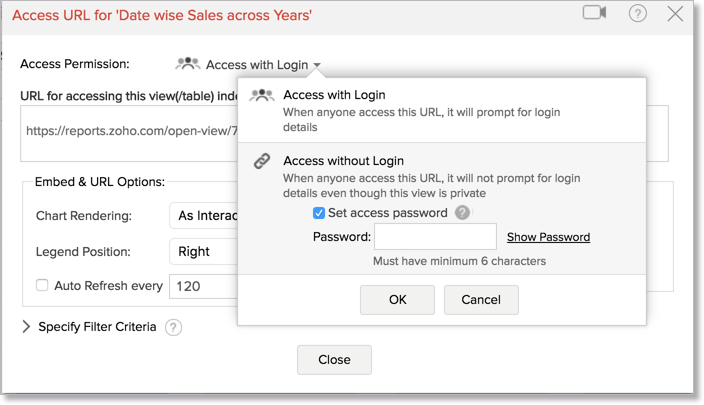The width and height of the screenshot is (704, 405).
Task: Click the people icon beside Access Permission
Action: coord(187,64)
